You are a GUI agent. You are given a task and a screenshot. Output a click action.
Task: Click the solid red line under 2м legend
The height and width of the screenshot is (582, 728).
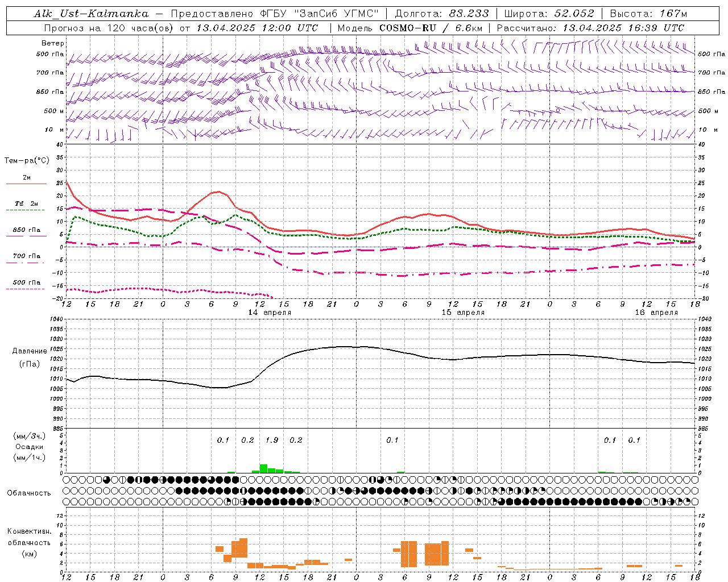click(x=26, y=184)
